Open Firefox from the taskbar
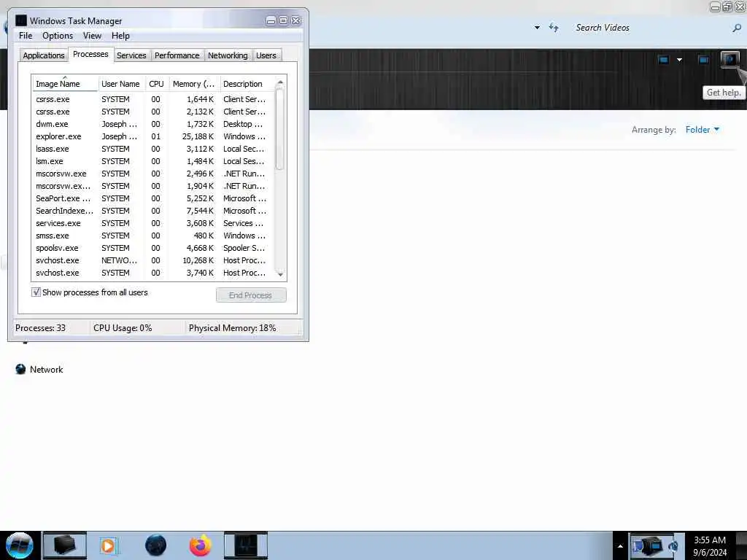Screen dimensions: 747x560 click(x=200, y=545)
